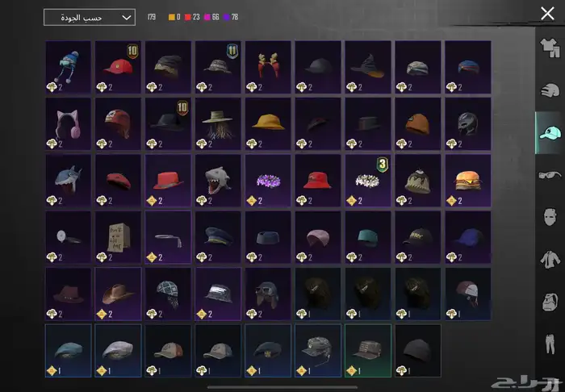Filter by orange rarity swatch
Viewport: 565px width, 392px height.
[171, 17]
